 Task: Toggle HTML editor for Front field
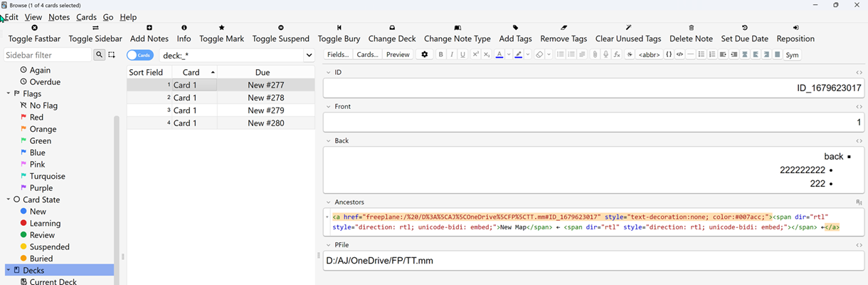pyautogui.click(x=859, y=107)
